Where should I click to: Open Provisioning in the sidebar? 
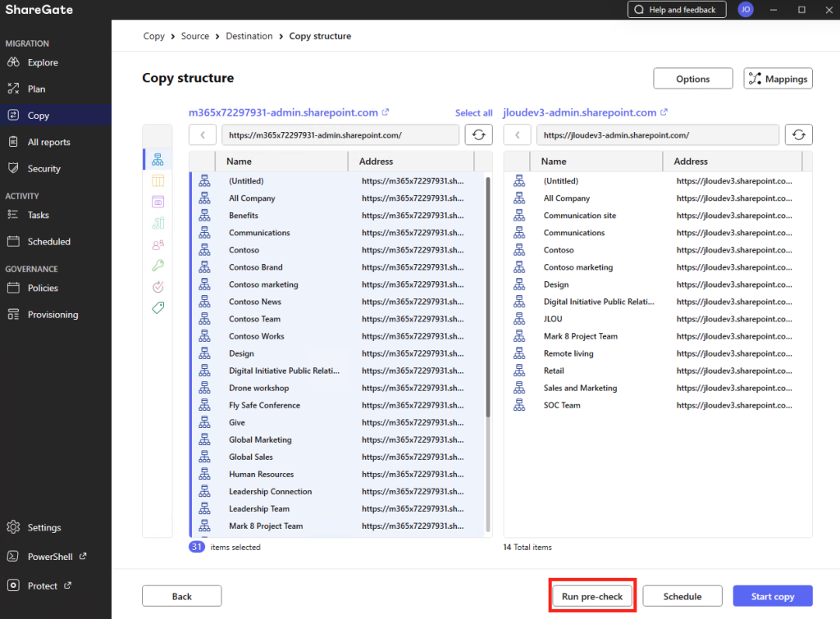point(52,315)
